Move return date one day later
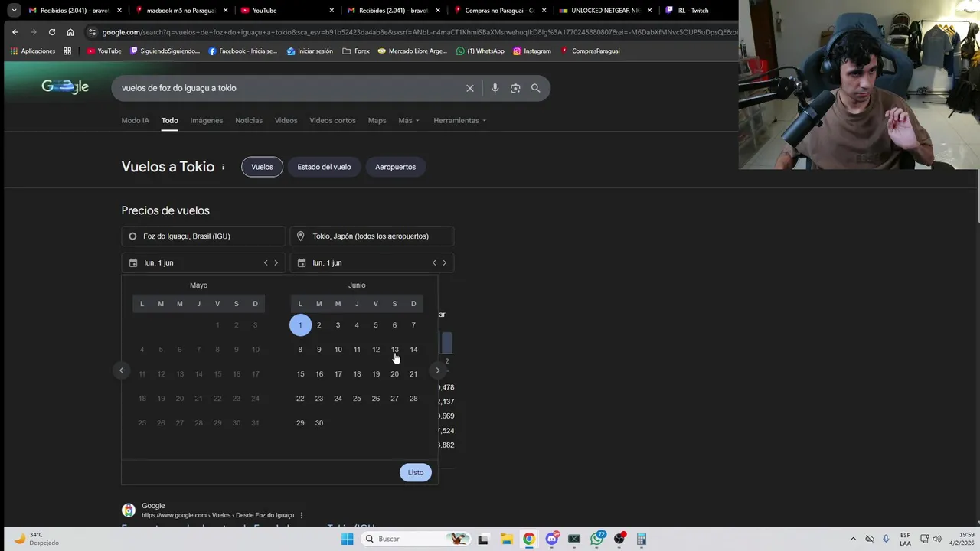980x551 pixels. coord(444,262)
